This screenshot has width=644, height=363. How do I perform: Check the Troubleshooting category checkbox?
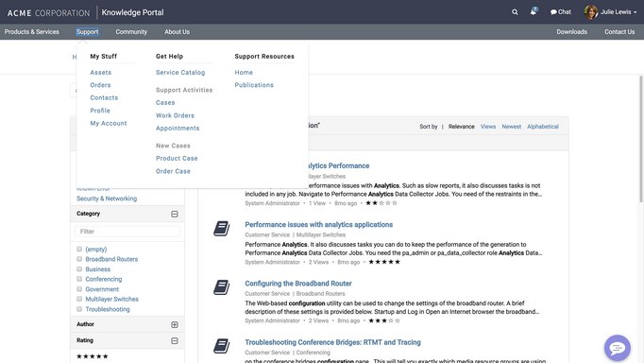click(79, 309)
